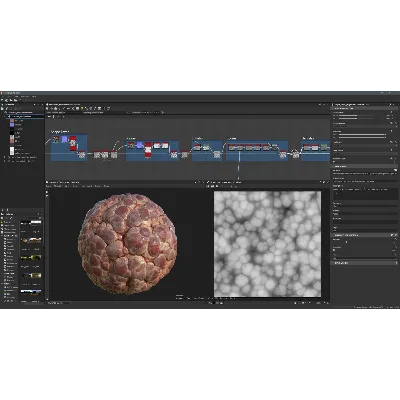Select the first environment thumbnail in the Library
Screen dimensions: 400x400
coord(31,222)
